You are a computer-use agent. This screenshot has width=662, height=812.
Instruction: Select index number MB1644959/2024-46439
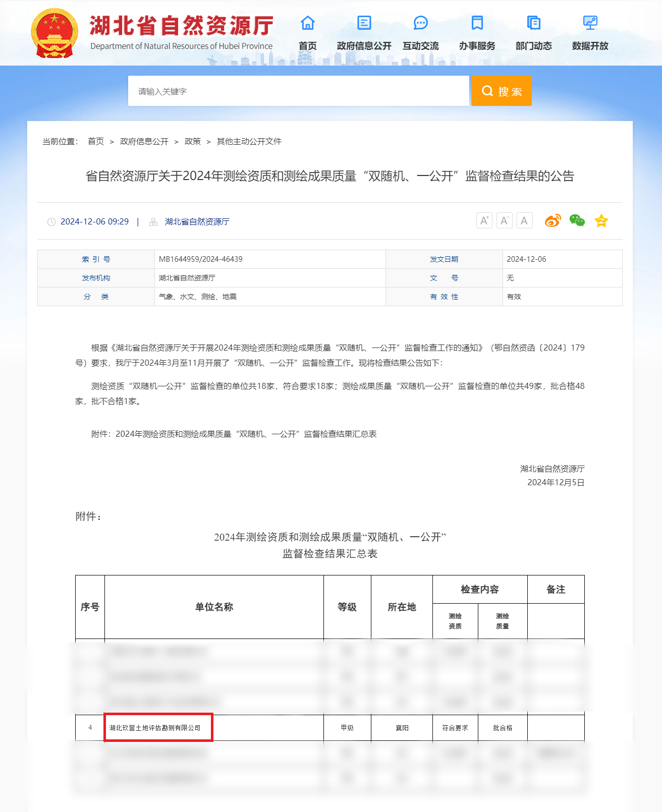201,259
